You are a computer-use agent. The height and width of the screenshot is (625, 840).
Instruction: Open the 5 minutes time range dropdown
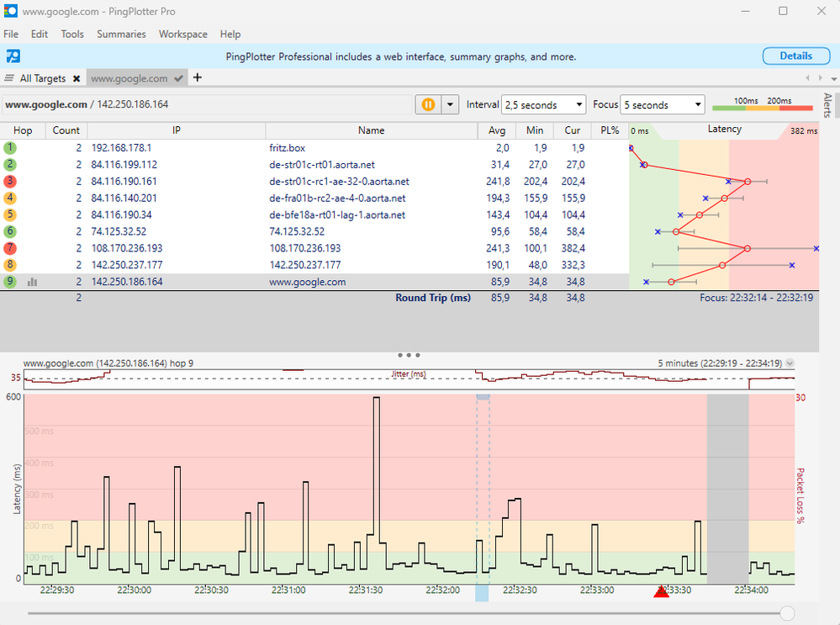pyautogui.click(x=789, y=363)
